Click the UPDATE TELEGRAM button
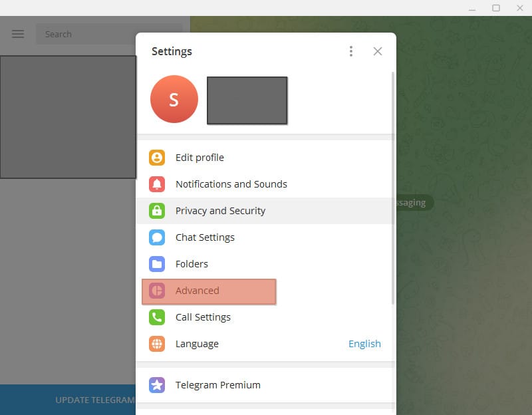This screenshot has height=415, width=532. 68,400
